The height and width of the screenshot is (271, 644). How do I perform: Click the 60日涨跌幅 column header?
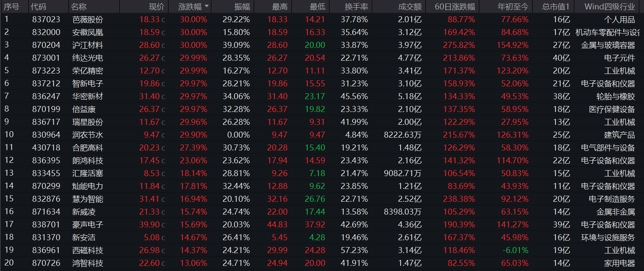pyautogui.click(x=455, y=6)
